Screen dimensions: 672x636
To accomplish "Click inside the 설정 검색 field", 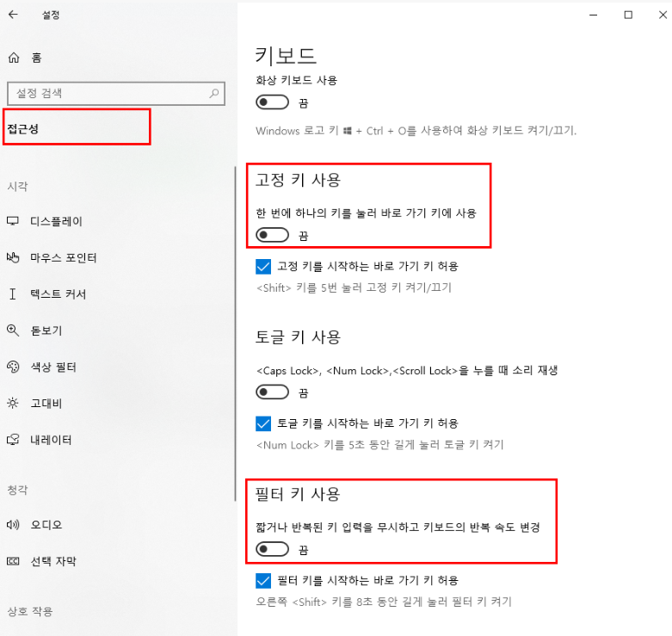I will (103, 93).
